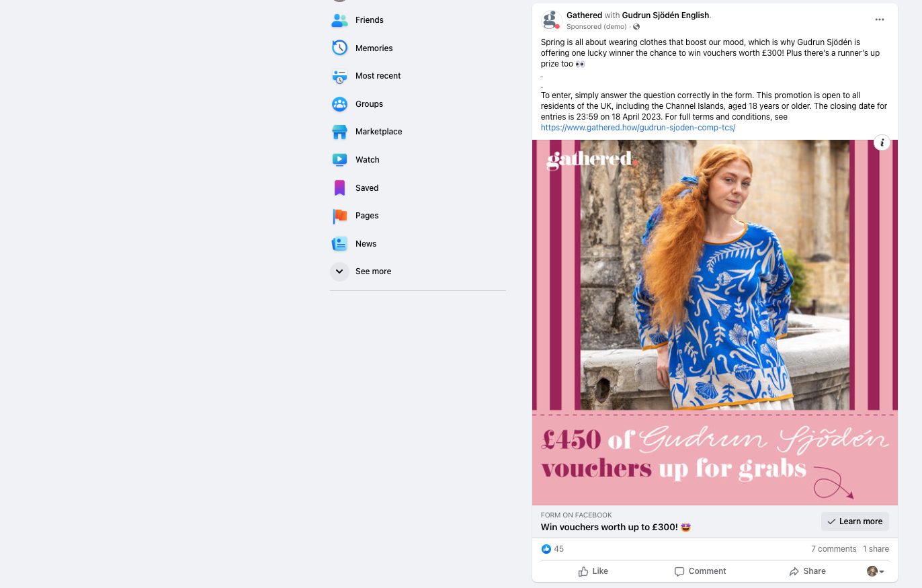Click the Learn more button
The height and width of the screenshot is (588, 922).
tap(855, 521)
